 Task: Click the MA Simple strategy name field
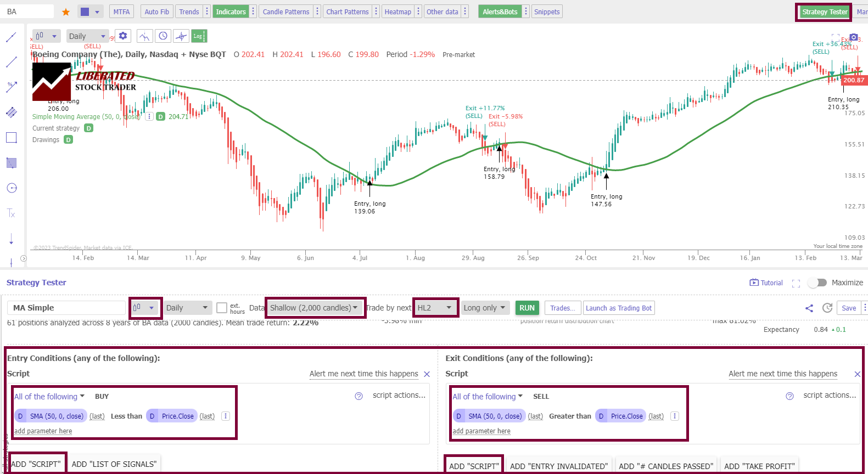click(x=66, y=308)
